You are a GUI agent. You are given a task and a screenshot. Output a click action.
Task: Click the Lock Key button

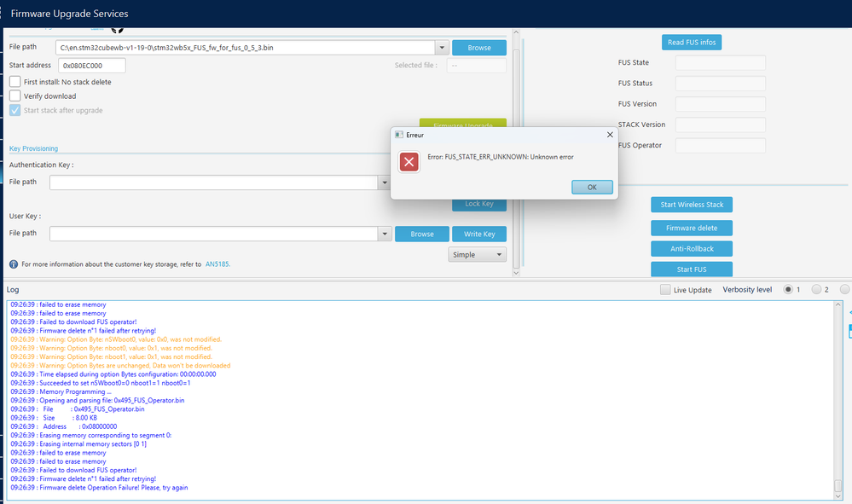pos(479,205)
